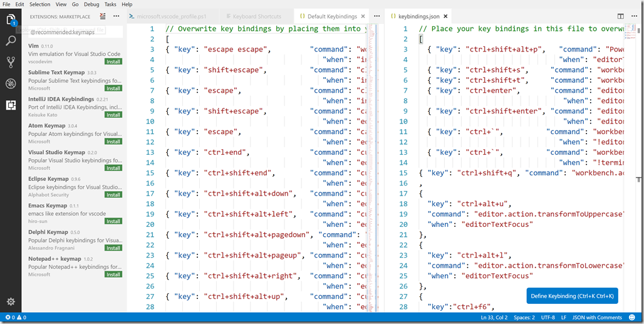Viewport: 644px width, 324px height.
Task: Change language mode JSON with Comments
Action: pos(597,318)
